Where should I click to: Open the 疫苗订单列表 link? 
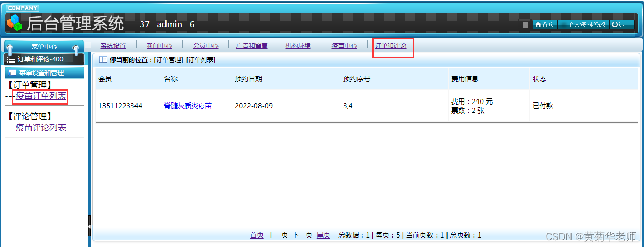coord(41,96)
